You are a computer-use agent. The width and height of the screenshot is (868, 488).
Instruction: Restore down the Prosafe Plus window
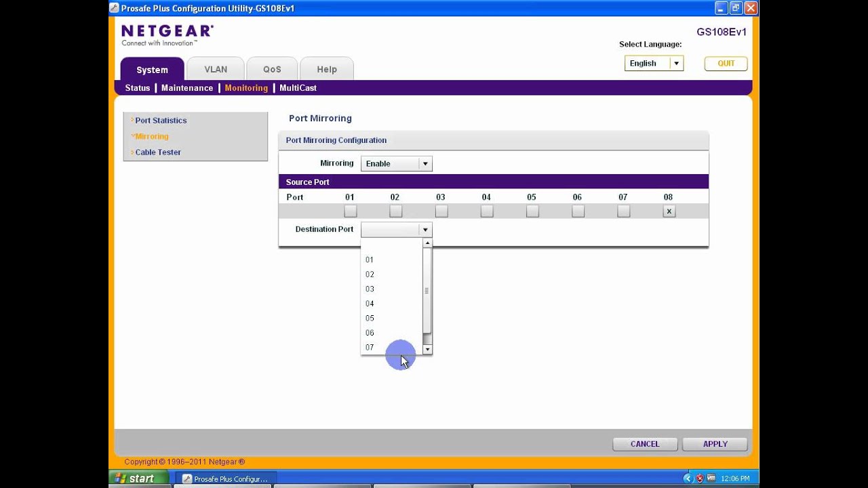(x=736, y=8)
